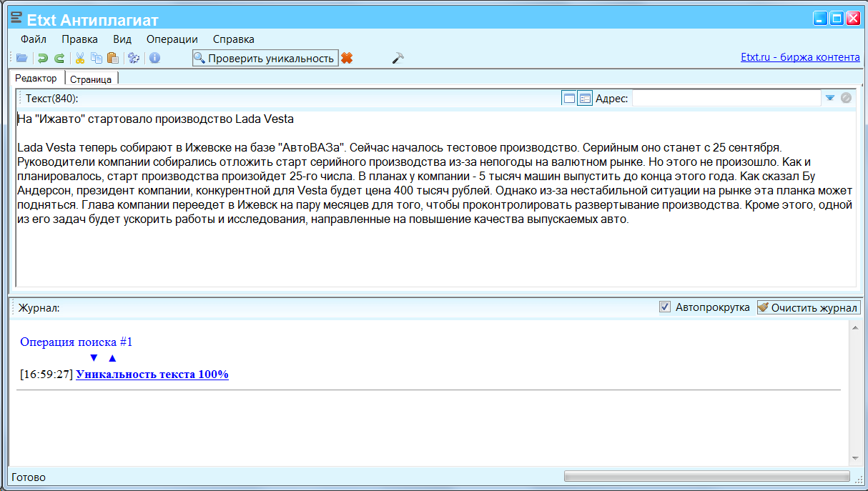Open file with the folder icon
The height and width of the screenshot is (491, 868).
click(22, 59)
